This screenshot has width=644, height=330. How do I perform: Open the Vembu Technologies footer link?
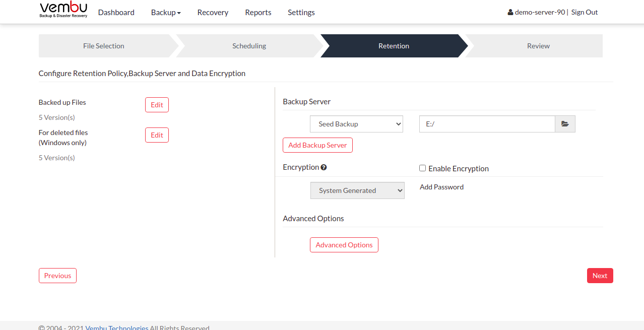(117, 328)
